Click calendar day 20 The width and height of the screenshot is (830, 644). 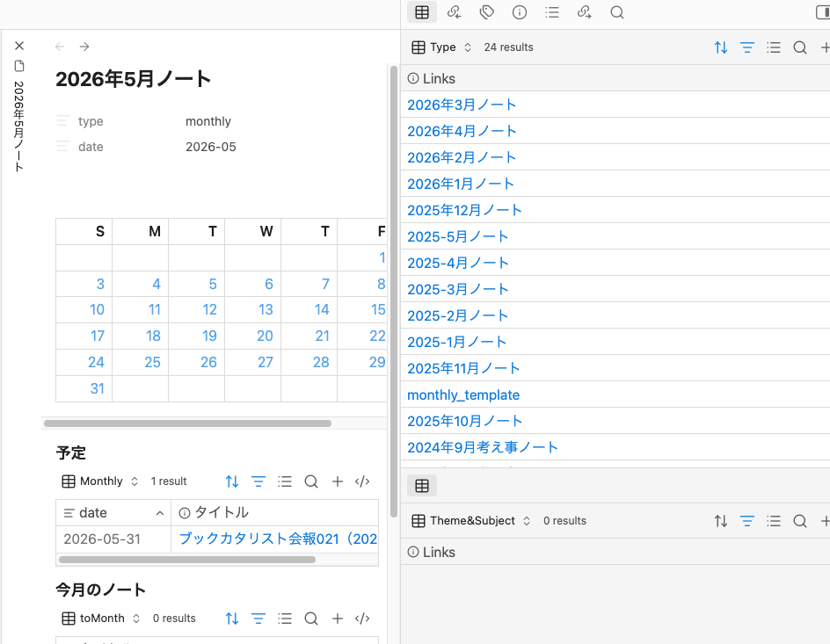[265, 336]
